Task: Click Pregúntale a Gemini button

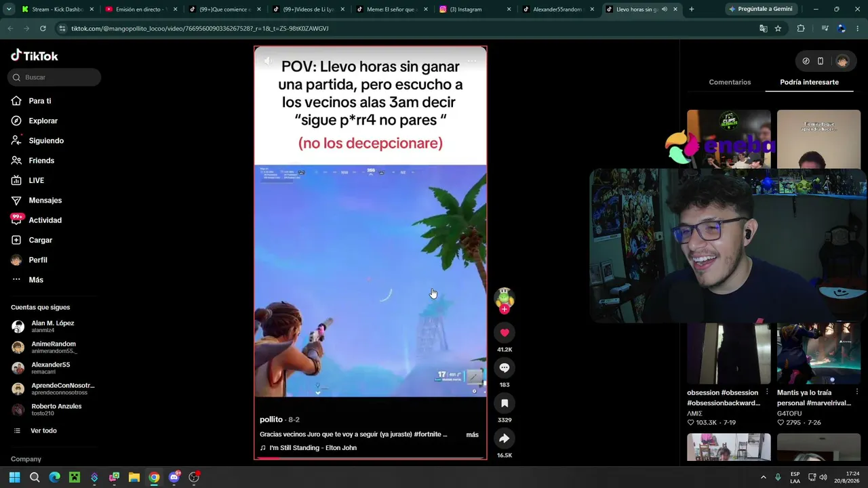Action: pyautogui.click(x=760, y=9)
